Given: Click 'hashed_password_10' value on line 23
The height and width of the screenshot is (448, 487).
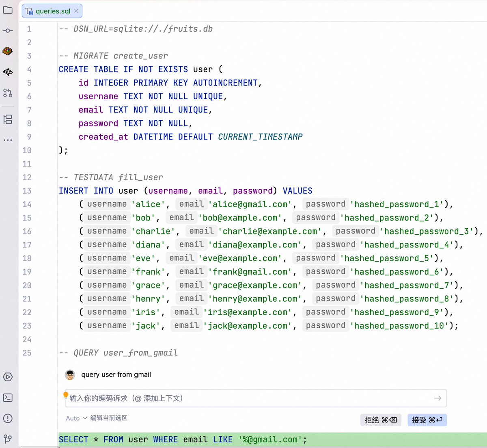Looking at the screenshot, I should 400,326.
